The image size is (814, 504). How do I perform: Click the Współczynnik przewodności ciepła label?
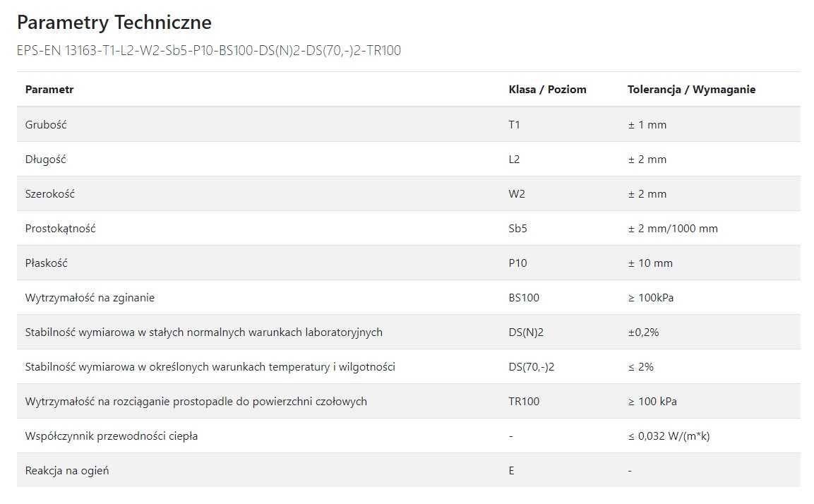click(111, 436)
